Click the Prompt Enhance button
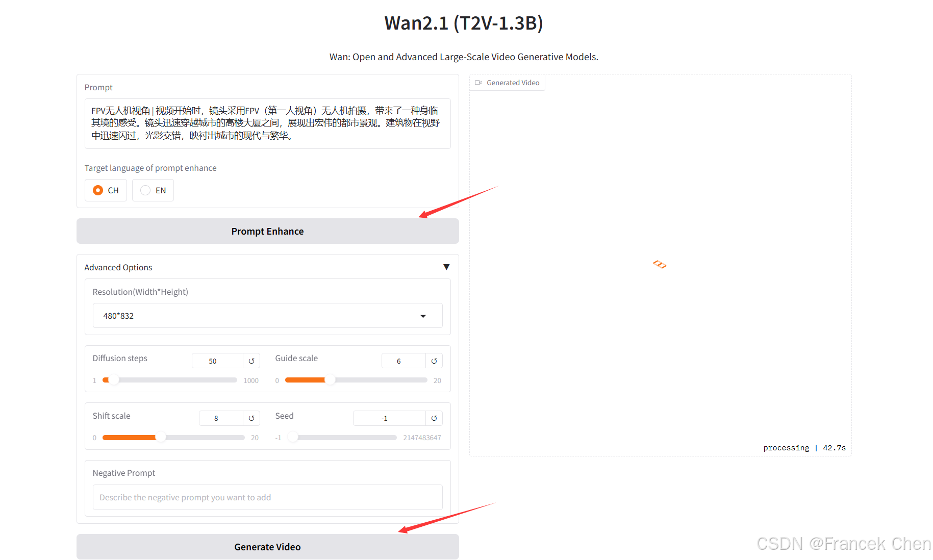Image resolution: width=933 pixels, height=560 pixels. click(x=267, y=231)
